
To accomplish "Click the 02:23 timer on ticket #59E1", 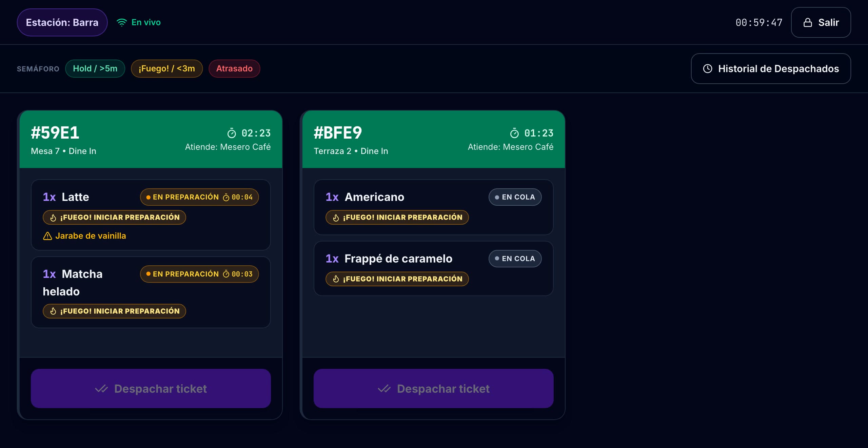I will pos(256,133).
